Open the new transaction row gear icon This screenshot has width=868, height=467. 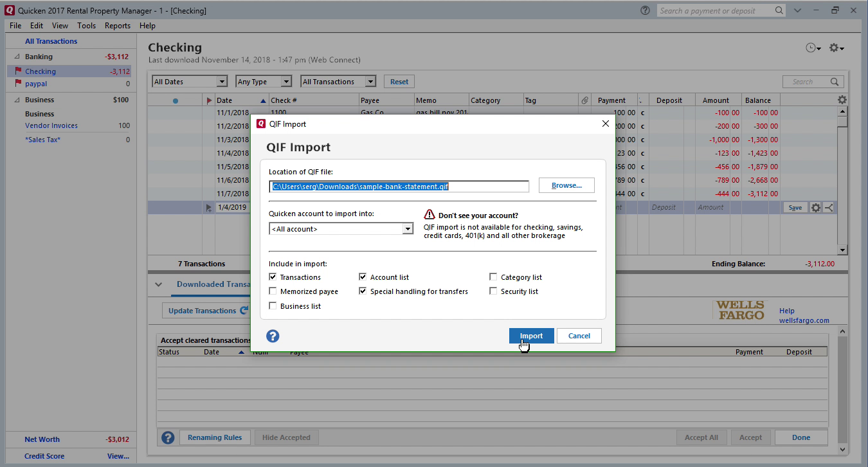coord(816,208)
